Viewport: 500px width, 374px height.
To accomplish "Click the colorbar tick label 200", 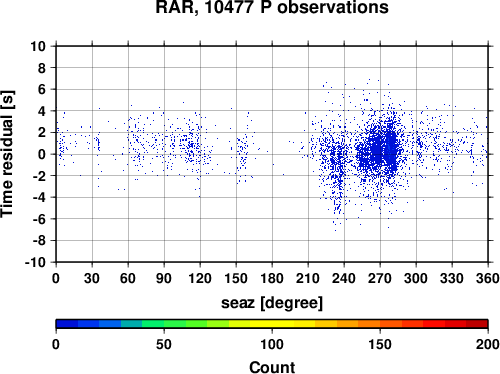I will 488,344.
